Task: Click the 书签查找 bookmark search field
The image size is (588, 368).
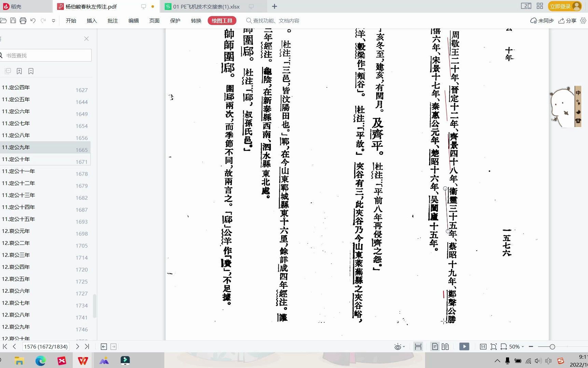Action: tap(46, 55)
